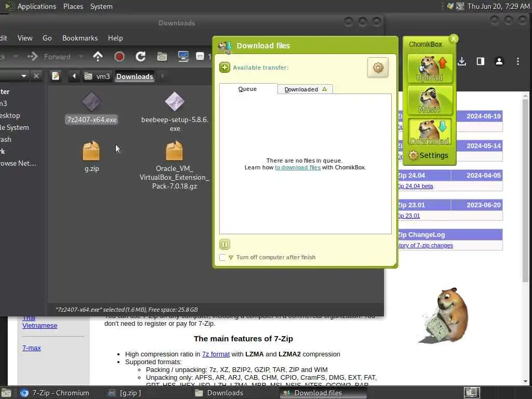Close the ChomikBox side panel
This screenshot has width=532, height=399.
click(x=453, y=38)
